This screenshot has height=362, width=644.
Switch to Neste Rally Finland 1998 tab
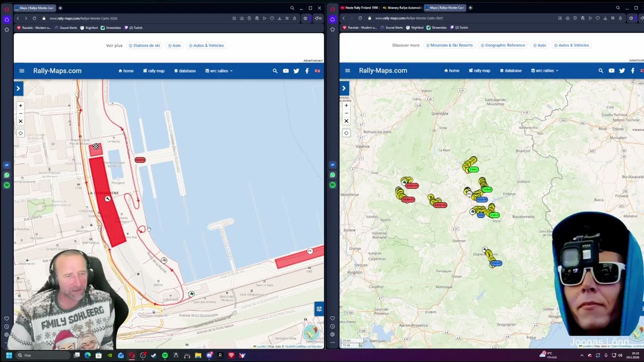click(x=359, y=8)
